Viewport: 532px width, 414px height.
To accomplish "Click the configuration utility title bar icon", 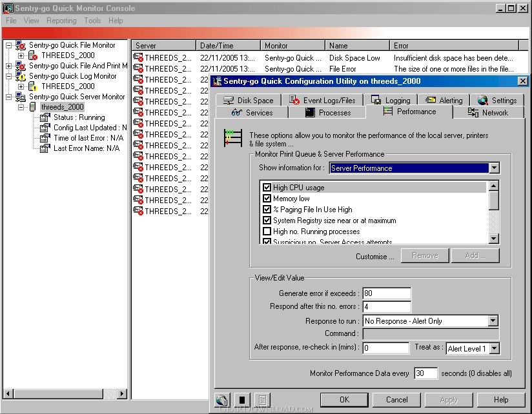I will click(x=217, y=81).
